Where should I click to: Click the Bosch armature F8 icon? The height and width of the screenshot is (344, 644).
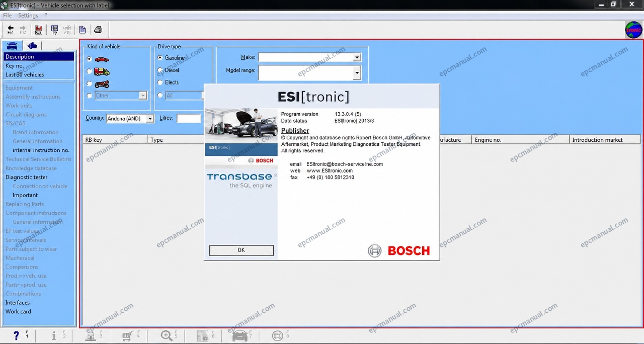click(277, 335)
